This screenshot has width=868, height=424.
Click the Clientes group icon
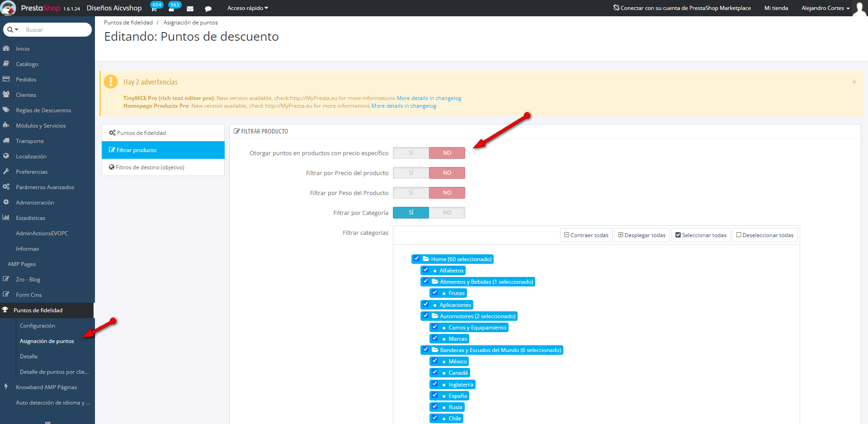coord(6,95)
